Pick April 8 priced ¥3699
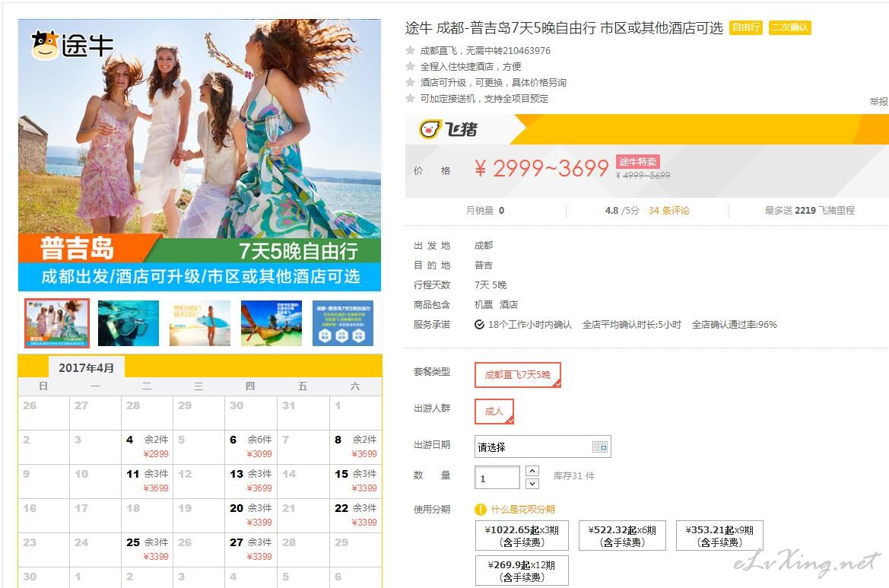The height and width of the screenshot is (588, 889). (x=355, y=447)
